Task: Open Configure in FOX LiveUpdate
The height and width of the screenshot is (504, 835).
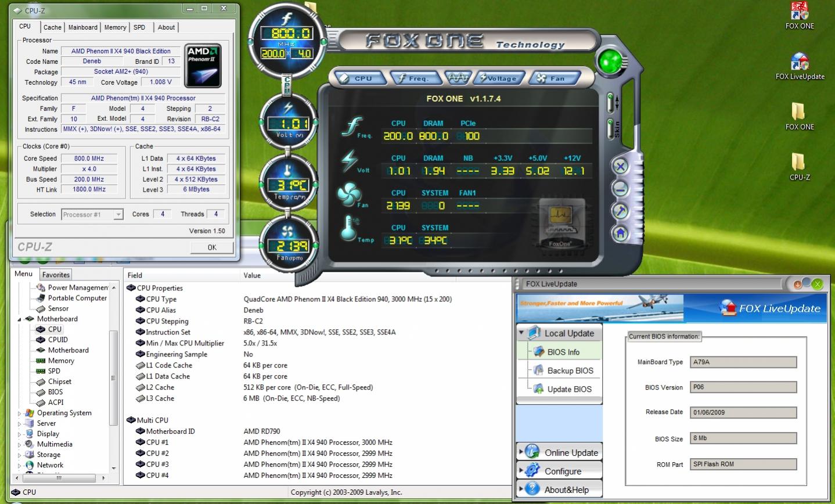Action: point(559,471)
